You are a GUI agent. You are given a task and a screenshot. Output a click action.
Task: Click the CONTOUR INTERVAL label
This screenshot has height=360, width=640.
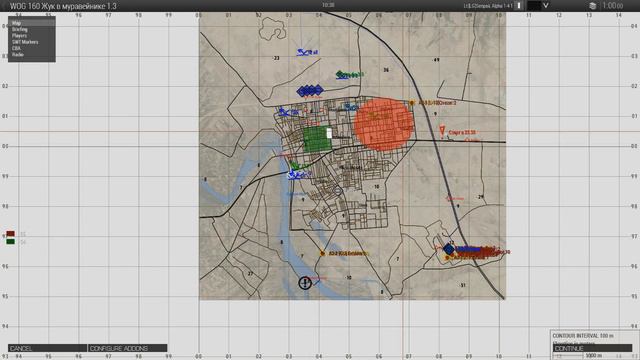[583, 336]
